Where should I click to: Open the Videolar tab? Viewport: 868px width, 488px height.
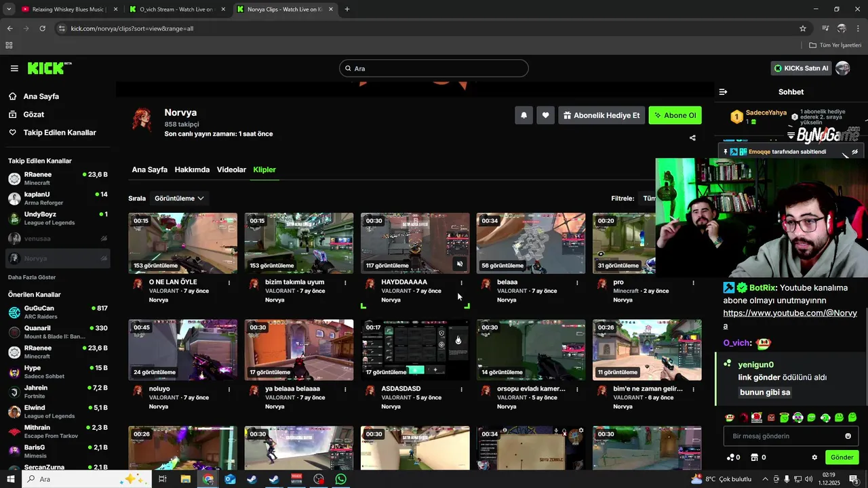tap(231, 169)
